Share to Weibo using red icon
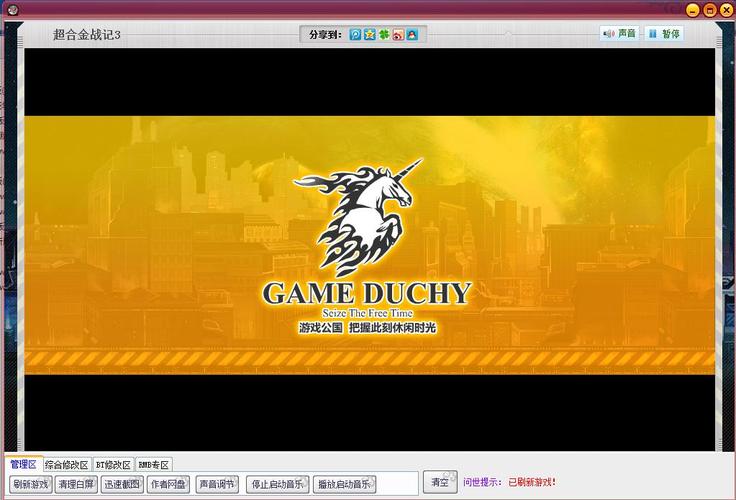 [x=397, y=34]
